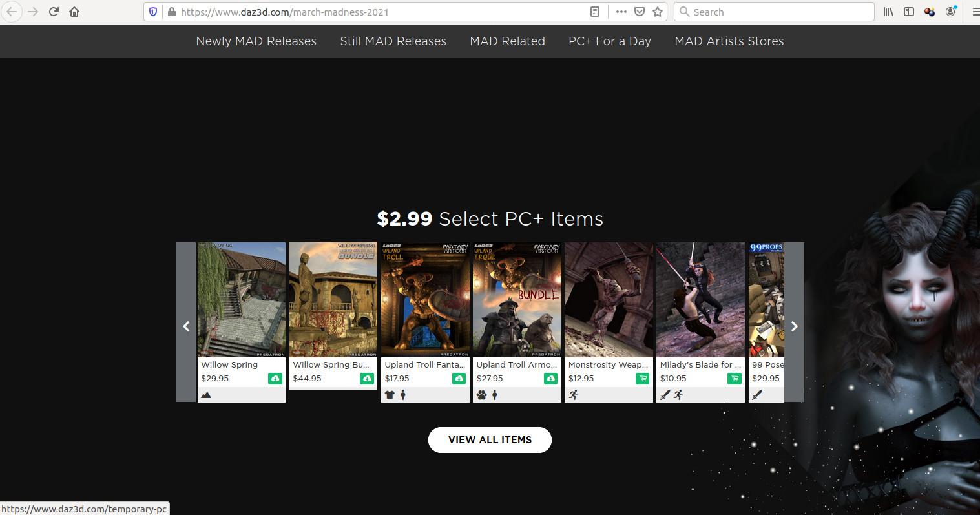This screenshot has width=980, height=515.
Task: Open the Monstrosity Weapons title link
Action: coord(609,364)
